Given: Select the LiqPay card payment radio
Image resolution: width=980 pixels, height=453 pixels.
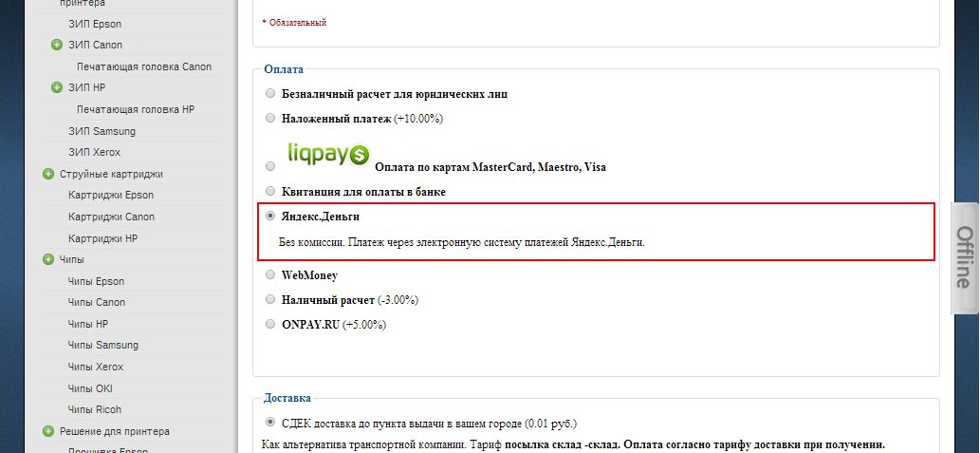Looking at the screenshot, I should 271,166.
